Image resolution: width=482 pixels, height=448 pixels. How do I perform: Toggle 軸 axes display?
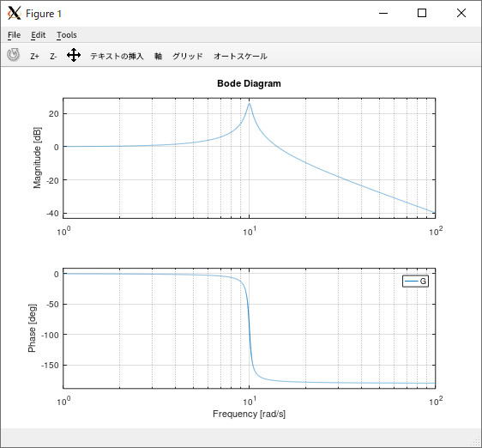[158, 57]
